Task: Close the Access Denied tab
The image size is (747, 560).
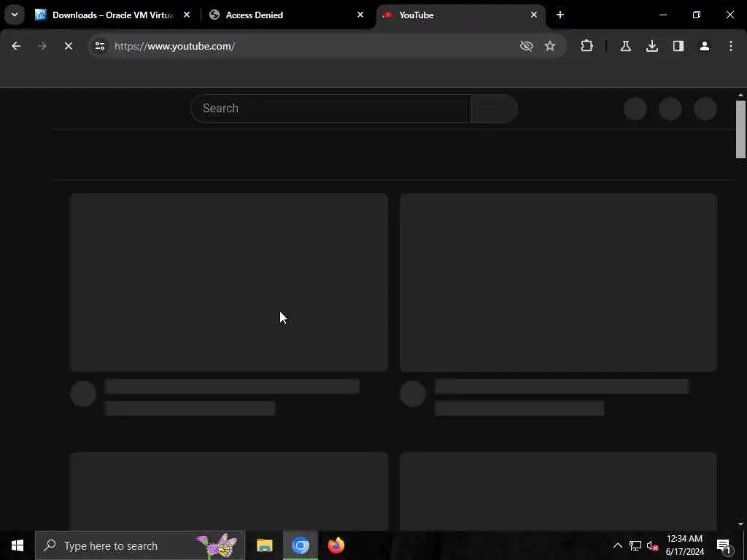Action: pyautogui.click(x=360, y=15)
